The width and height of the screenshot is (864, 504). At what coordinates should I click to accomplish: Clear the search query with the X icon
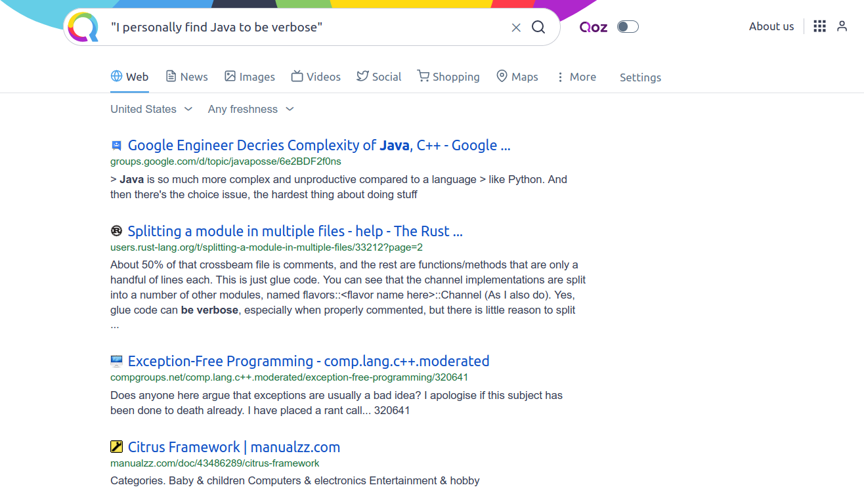click(516, 27)
